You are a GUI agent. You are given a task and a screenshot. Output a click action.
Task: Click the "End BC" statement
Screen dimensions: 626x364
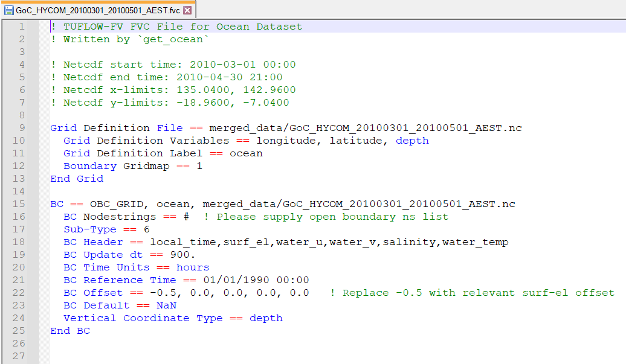point(70,331)
